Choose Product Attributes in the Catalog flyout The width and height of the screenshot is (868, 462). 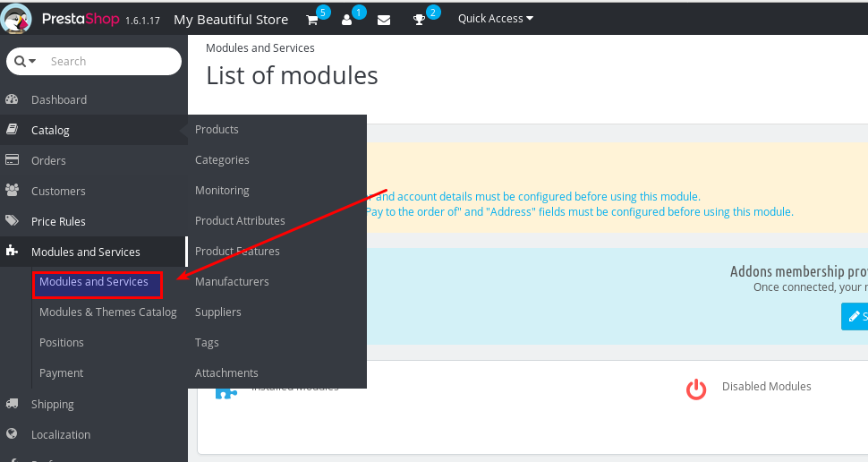(x=240, y=220)
